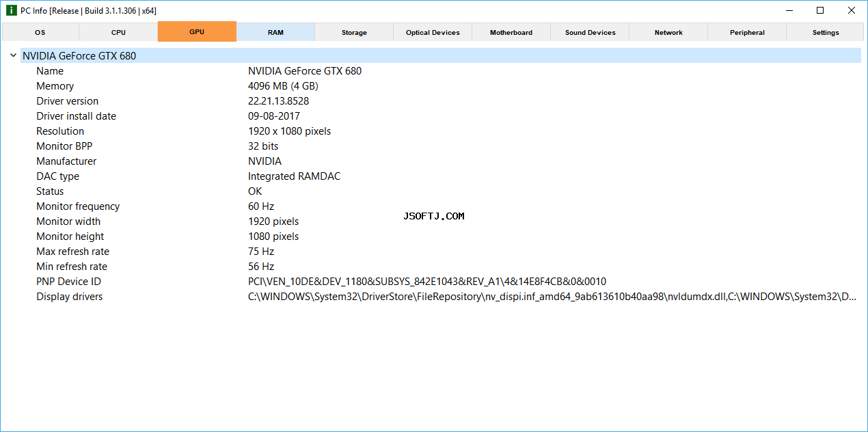Close the PC Info window
868x432 pixels.
(851, 10)
